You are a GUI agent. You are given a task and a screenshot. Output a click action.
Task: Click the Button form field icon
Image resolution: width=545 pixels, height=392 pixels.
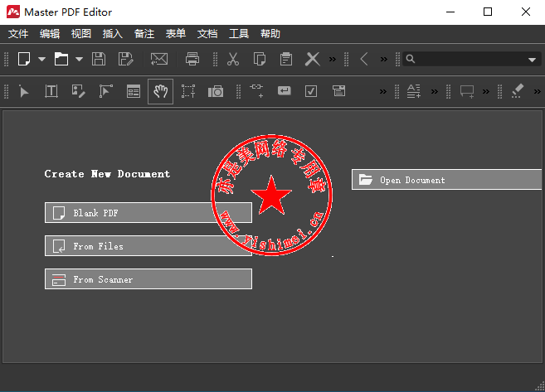[x=285, y=91]
